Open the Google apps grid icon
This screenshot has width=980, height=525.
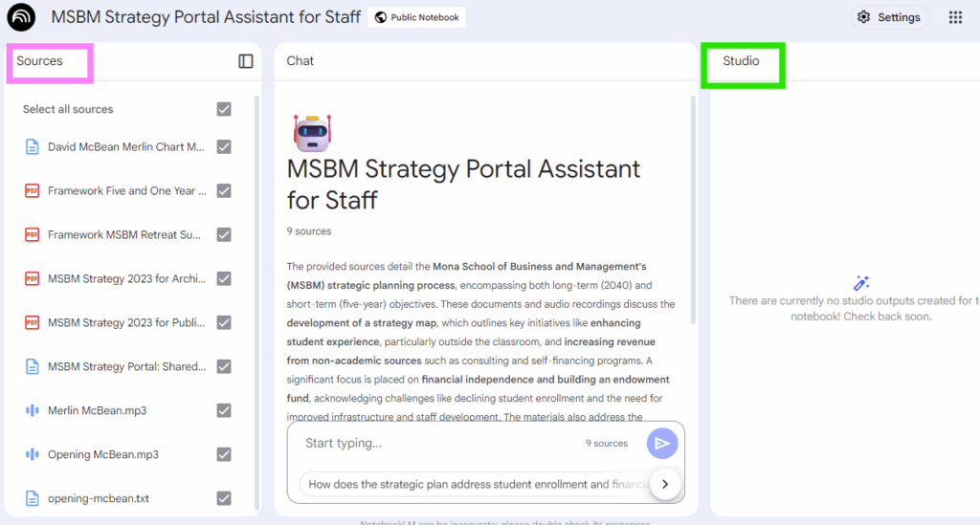tap(954, 17)
